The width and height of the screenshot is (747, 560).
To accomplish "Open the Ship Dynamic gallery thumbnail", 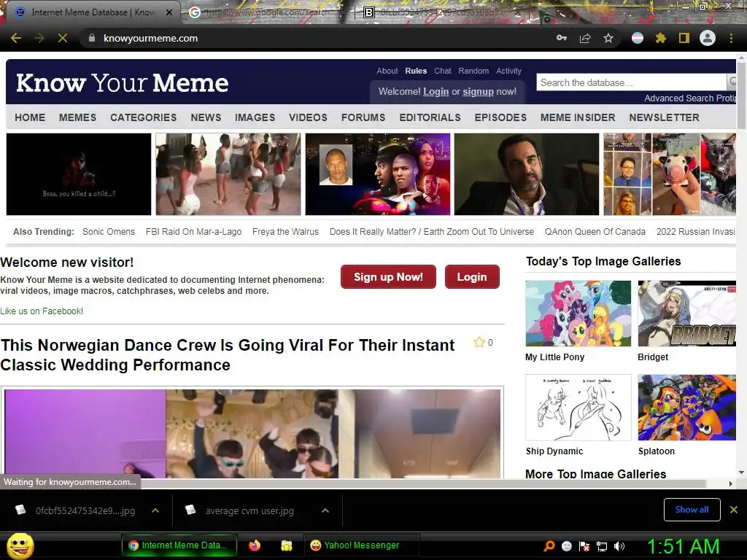I will [x=578, y=408].
